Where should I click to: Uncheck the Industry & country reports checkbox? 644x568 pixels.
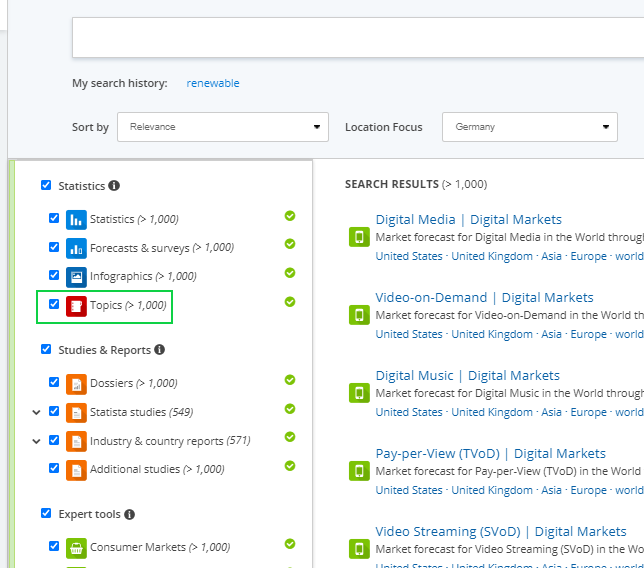click(x=54, y=440)
